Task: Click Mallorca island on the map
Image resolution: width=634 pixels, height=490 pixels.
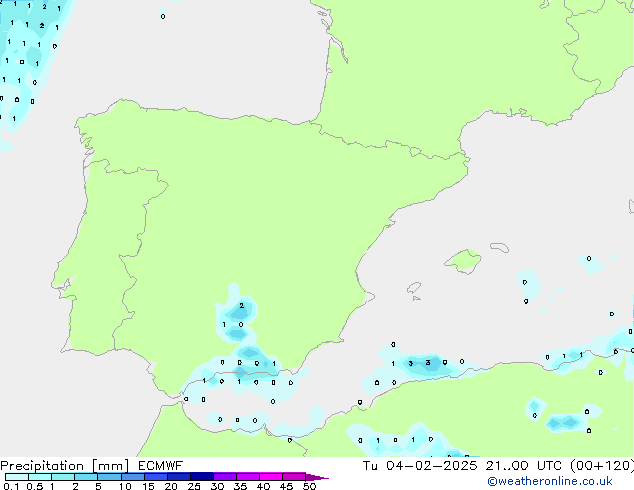Action: point(463,261)
